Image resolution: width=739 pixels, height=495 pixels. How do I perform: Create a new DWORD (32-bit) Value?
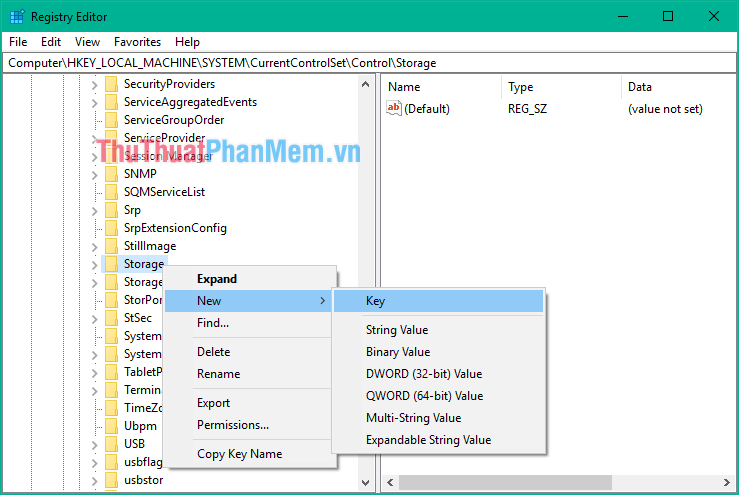438,374
